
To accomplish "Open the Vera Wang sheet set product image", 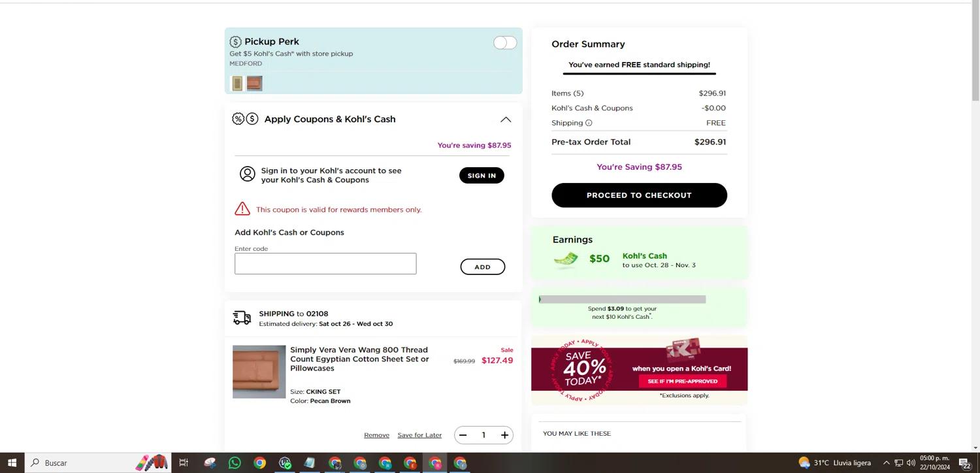I will tap(259, 372).
